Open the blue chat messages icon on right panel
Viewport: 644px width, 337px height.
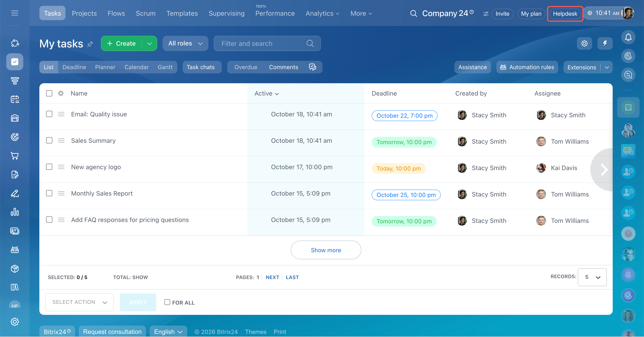point(628,151)
